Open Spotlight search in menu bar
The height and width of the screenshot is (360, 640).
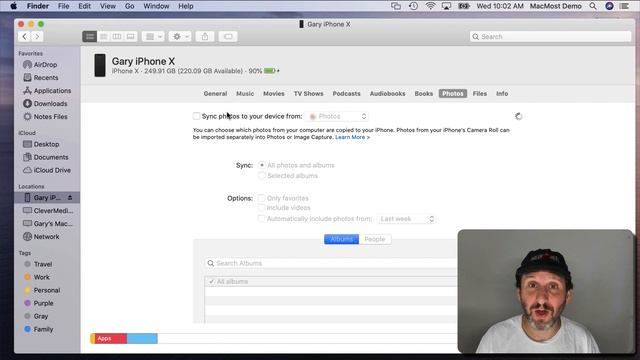pos(593,6)
